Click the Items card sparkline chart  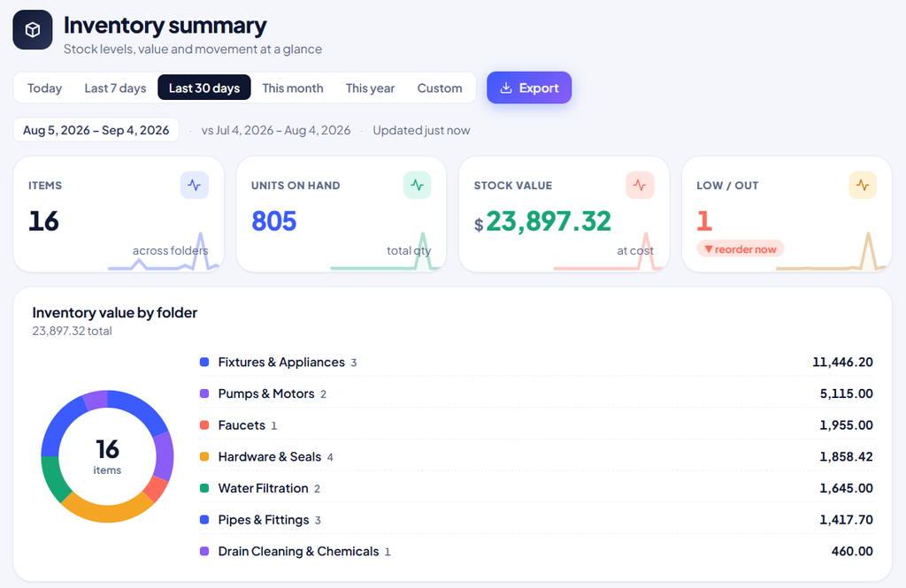(164, 251)
